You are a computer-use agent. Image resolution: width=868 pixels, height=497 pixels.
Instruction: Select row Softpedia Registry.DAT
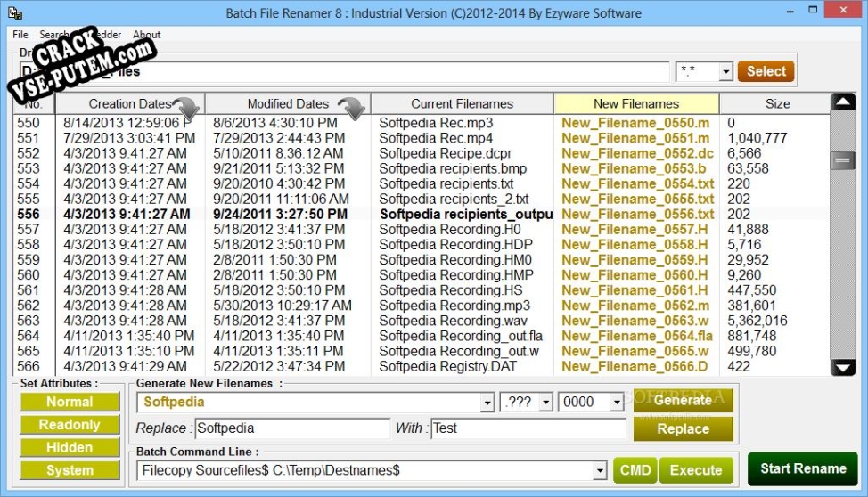coord(421,366)
